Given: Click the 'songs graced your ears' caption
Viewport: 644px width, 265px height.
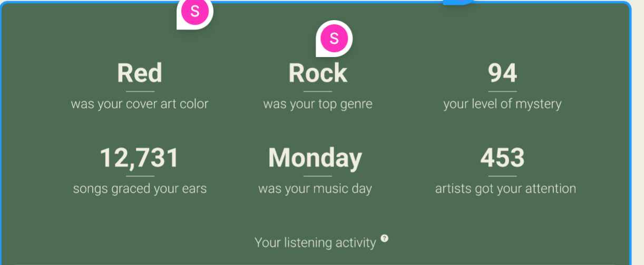Looking at the screenshot, I should click(140, 188).
